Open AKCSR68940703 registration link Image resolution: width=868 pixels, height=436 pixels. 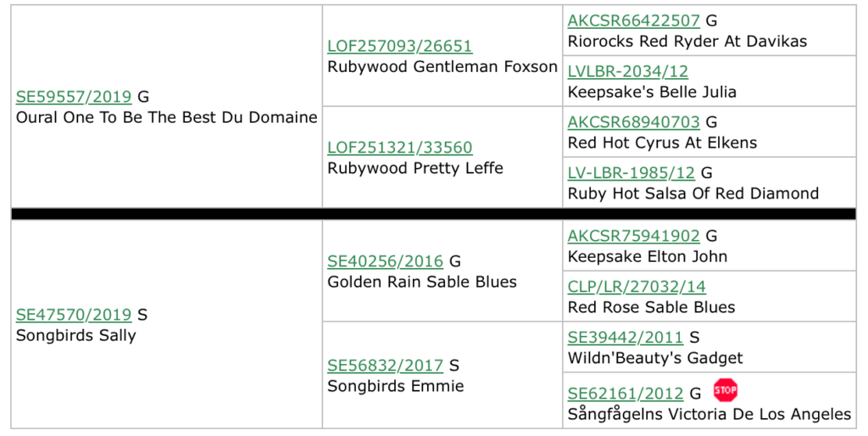pos(634,122)
